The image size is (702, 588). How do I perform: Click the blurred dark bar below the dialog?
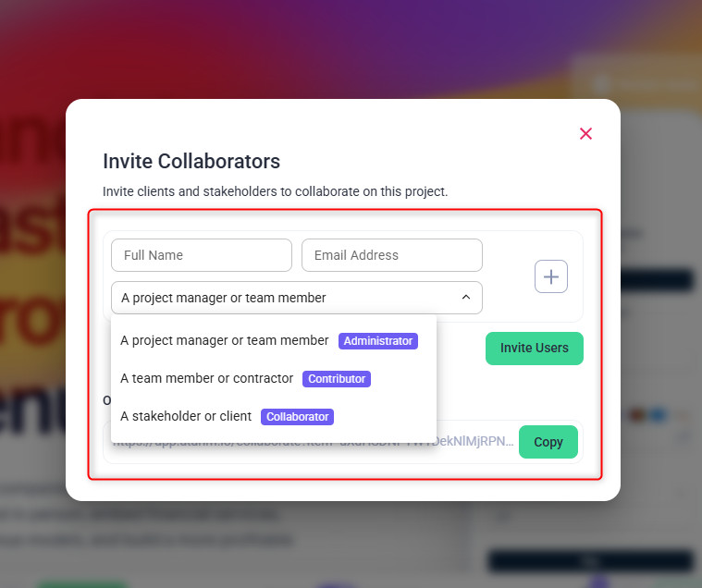click(x=591, y=560)
